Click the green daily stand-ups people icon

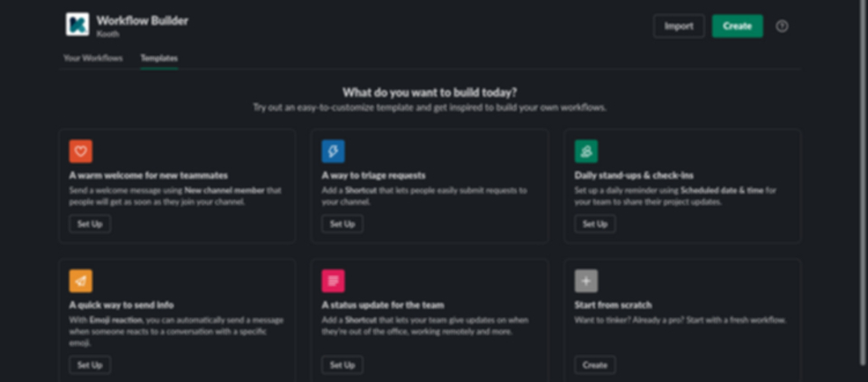tap(586, 151)
